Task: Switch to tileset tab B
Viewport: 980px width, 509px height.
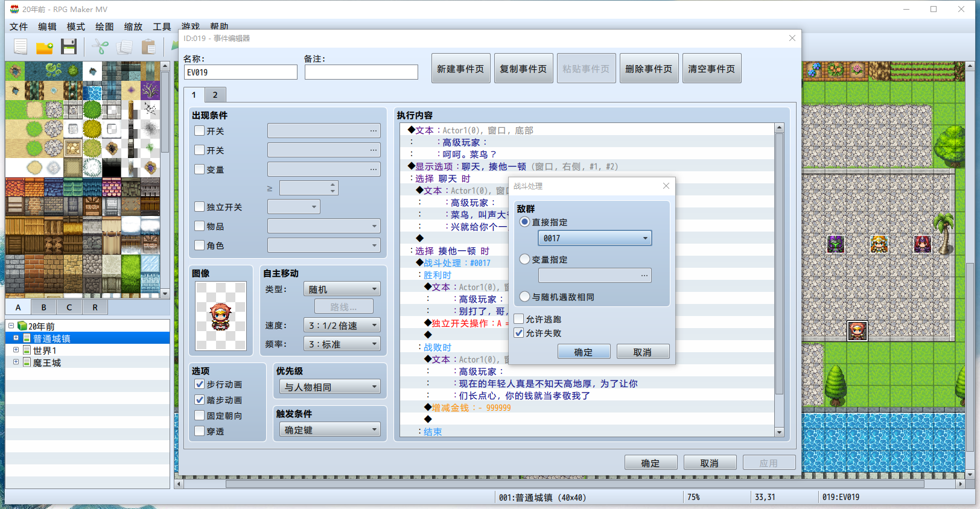Action: point(43,307)
